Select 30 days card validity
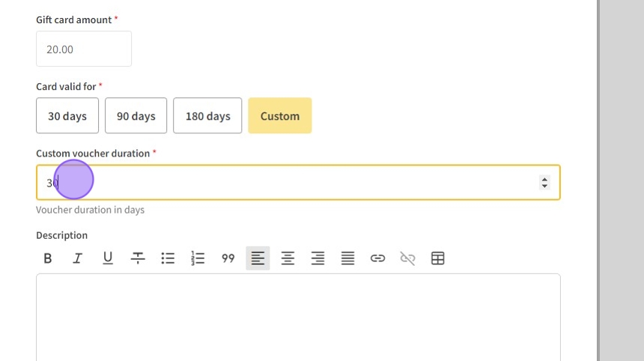Screen dimensions: 644x361 point(67,116)
